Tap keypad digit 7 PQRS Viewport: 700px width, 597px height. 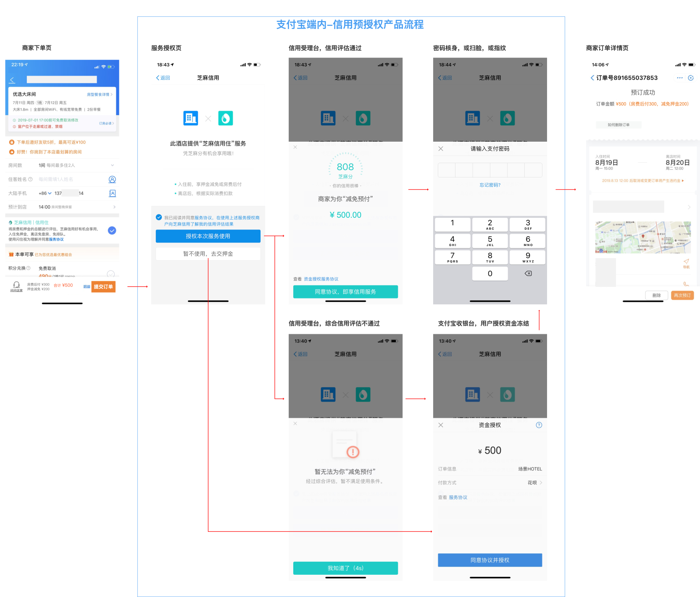click(453, 257)
